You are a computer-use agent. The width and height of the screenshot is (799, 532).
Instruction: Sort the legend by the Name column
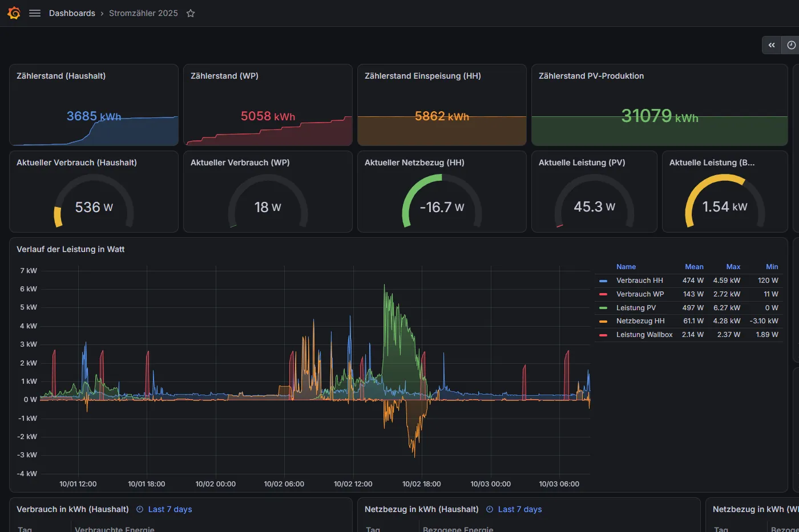[626, 267]
